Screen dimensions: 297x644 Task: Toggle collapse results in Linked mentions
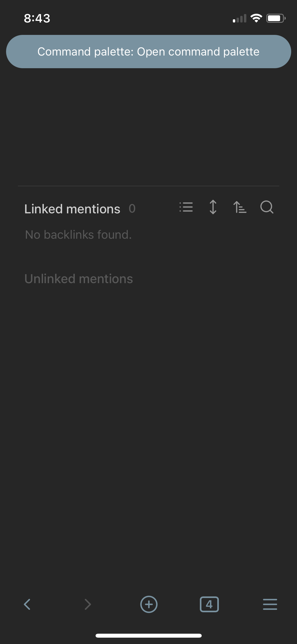pos(186,207)
